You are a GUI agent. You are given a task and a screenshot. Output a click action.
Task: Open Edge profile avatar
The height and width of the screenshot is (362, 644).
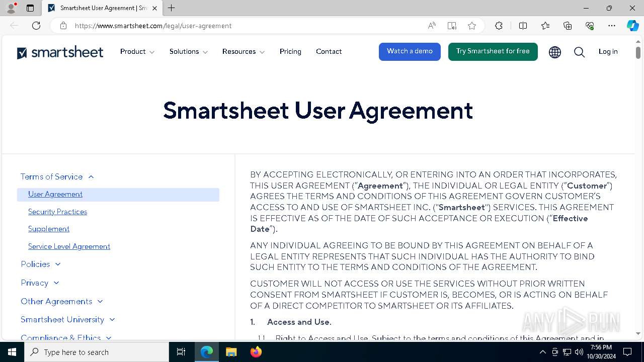[x=11, y=8]
